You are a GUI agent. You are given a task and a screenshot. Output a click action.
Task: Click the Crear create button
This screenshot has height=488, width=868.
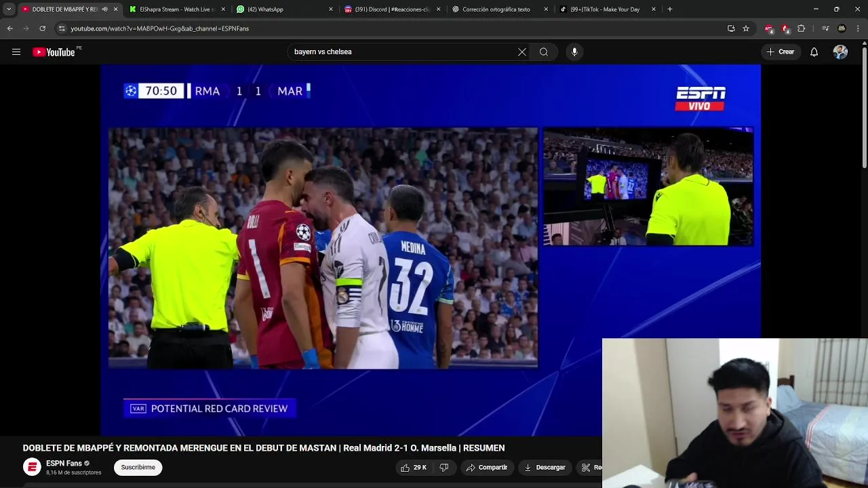[781, 52]
